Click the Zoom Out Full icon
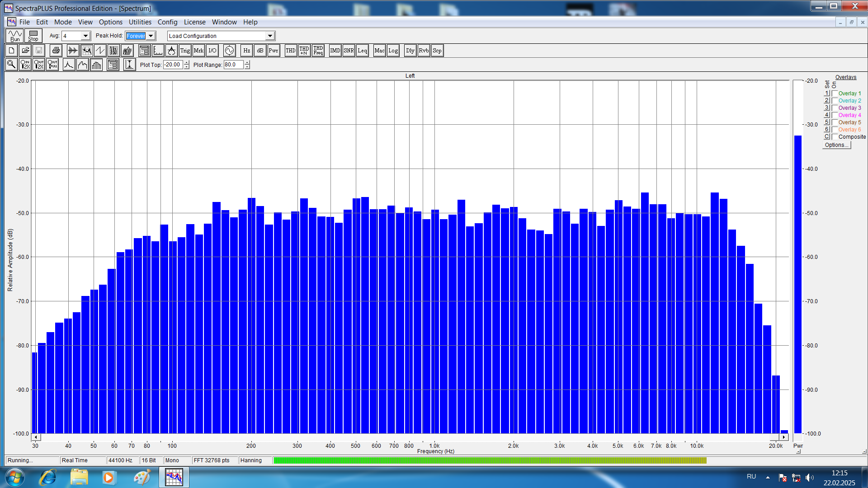Screen dimensions: 868x488 pos(53,65)
